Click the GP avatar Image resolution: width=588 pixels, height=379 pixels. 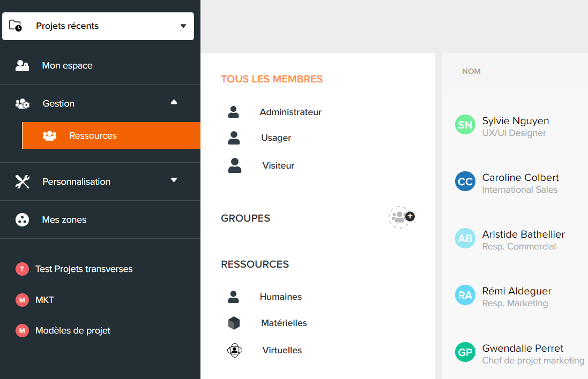(465, 352)
